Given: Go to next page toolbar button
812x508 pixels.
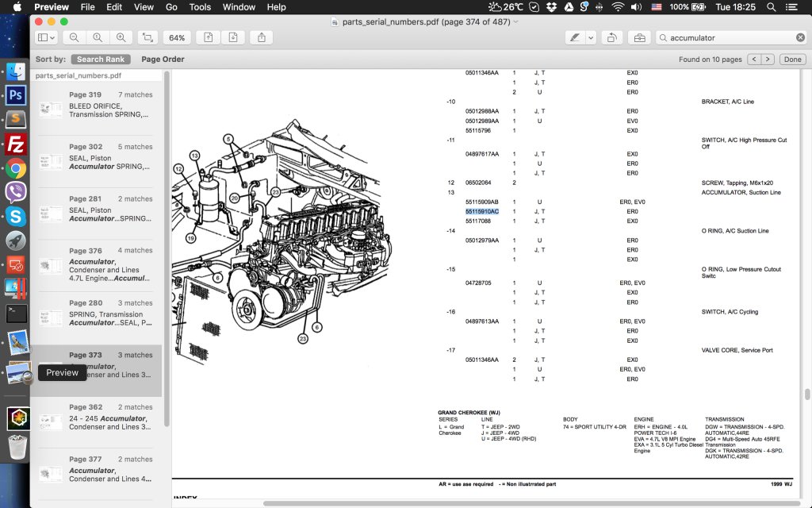Looking at the screenshot, I should 233,37.
